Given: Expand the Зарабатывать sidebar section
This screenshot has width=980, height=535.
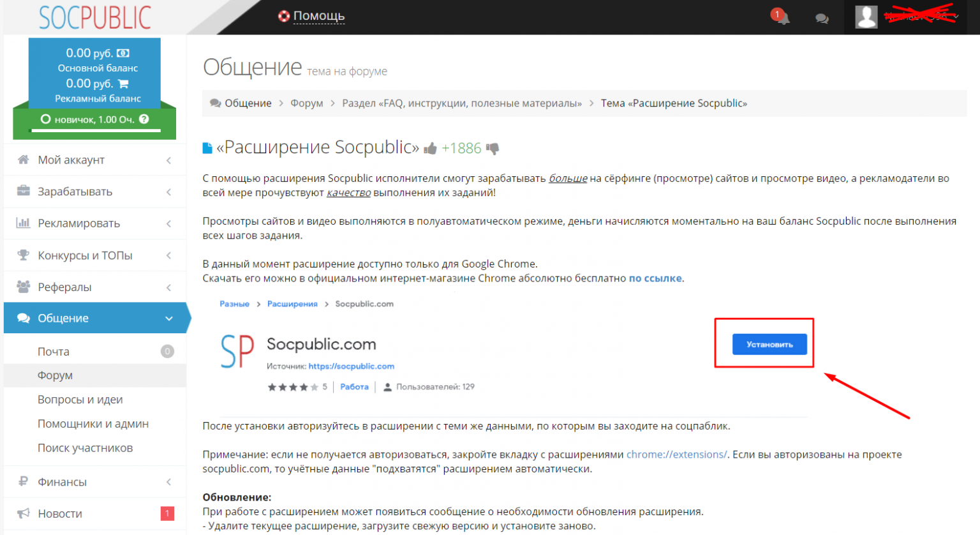Looking at the screenshot, I should coord(95,192).
